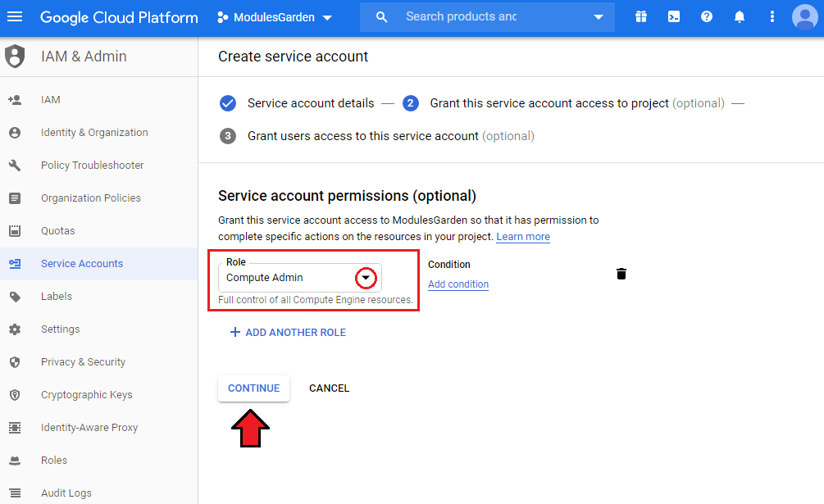The width and height of the screenshot is (824, 504).
Task: Click the CONTINUE button
Action: click(254, 388)
